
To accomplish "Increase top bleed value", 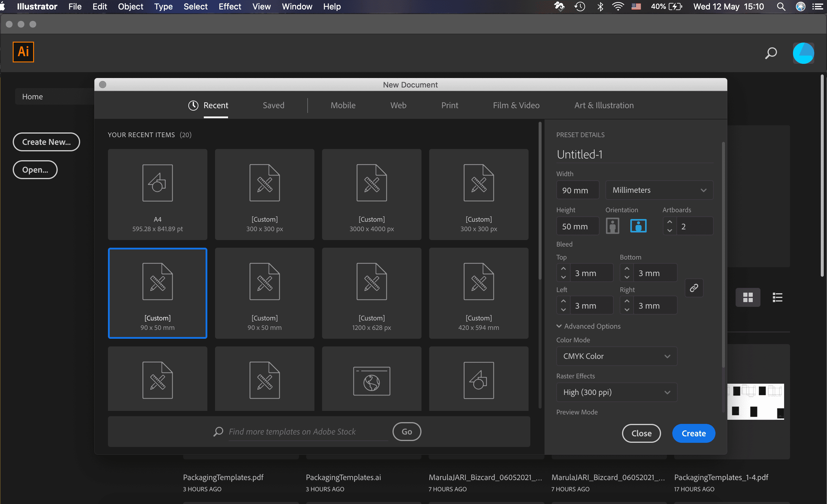I will [x=563, y=269].
